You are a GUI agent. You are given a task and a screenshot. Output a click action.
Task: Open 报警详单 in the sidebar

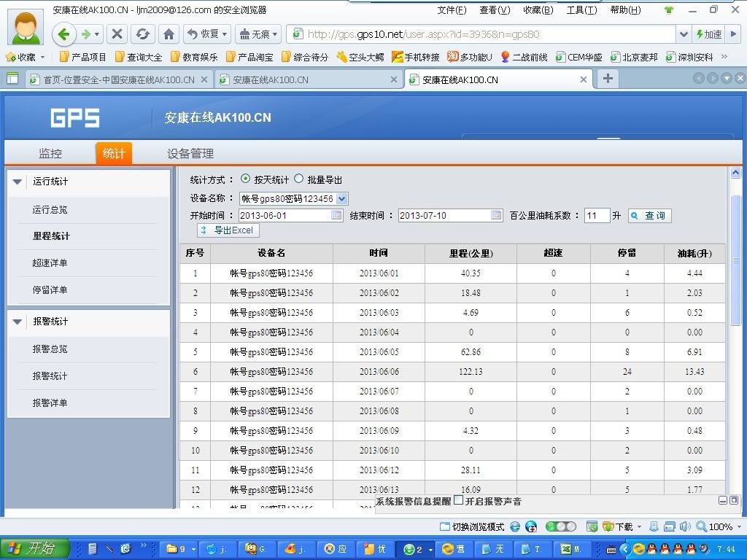coord(50,402)
